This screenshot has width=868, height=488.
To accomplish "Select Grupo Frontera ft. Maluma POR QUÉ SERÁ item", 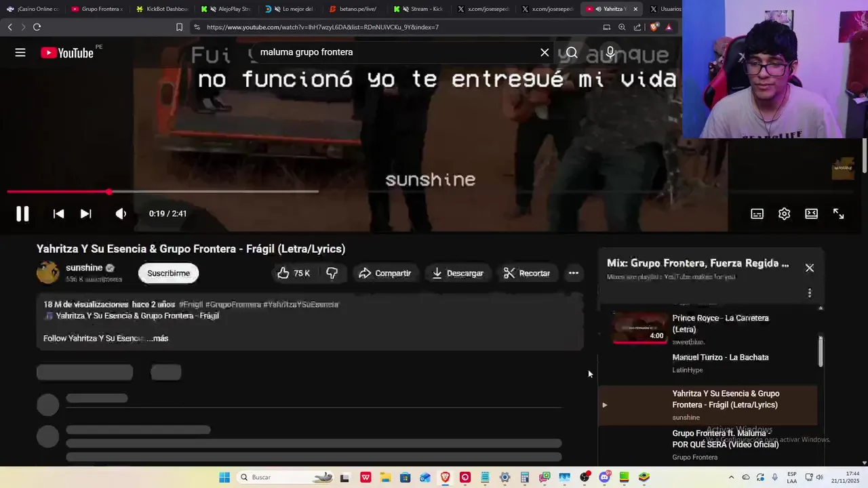I will click(709, 445).
